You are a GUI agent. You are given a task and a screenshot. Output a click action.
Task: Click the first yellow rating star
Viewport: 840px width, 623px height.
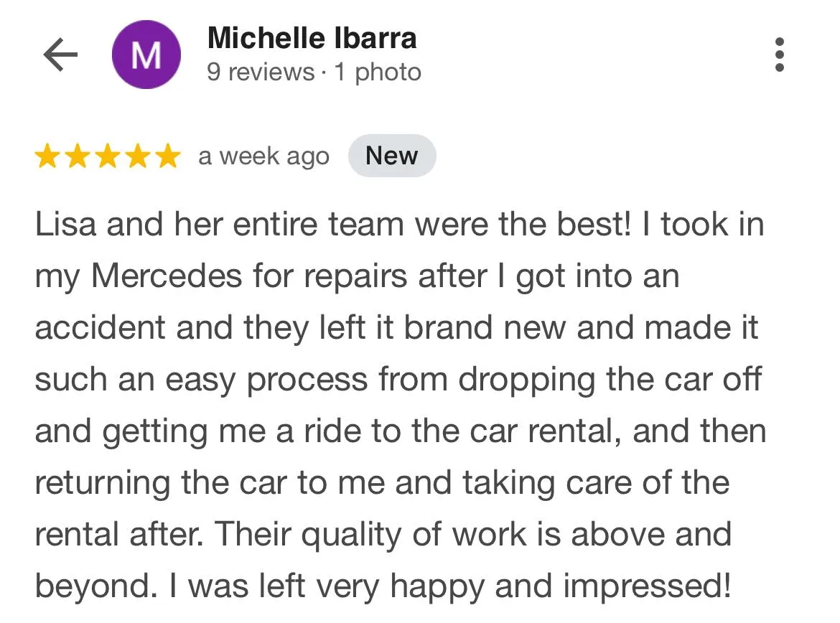tap(48, 156)
